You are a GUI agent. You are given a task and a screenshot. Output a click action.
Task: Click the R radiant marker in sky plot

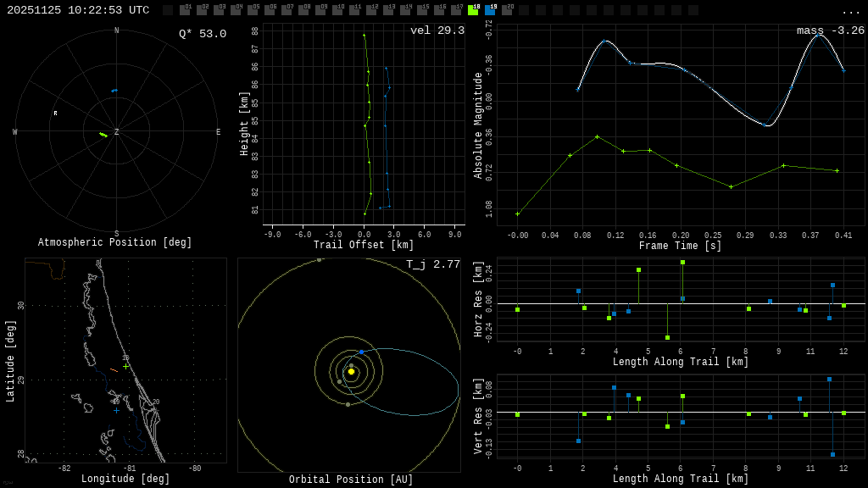(x=56, y=114)
